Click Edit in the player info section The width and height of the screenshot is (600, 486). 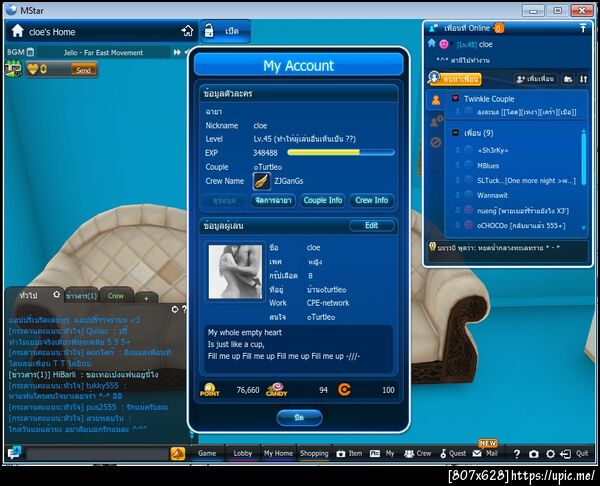click(371, 225)
